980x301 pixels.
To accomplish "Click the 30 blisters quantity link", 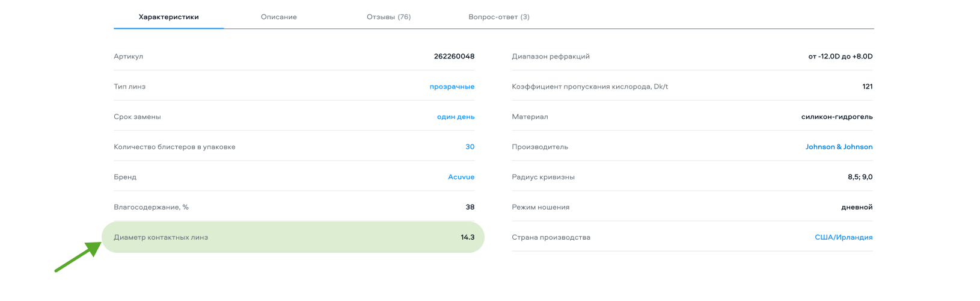I will tap(470, 147).
